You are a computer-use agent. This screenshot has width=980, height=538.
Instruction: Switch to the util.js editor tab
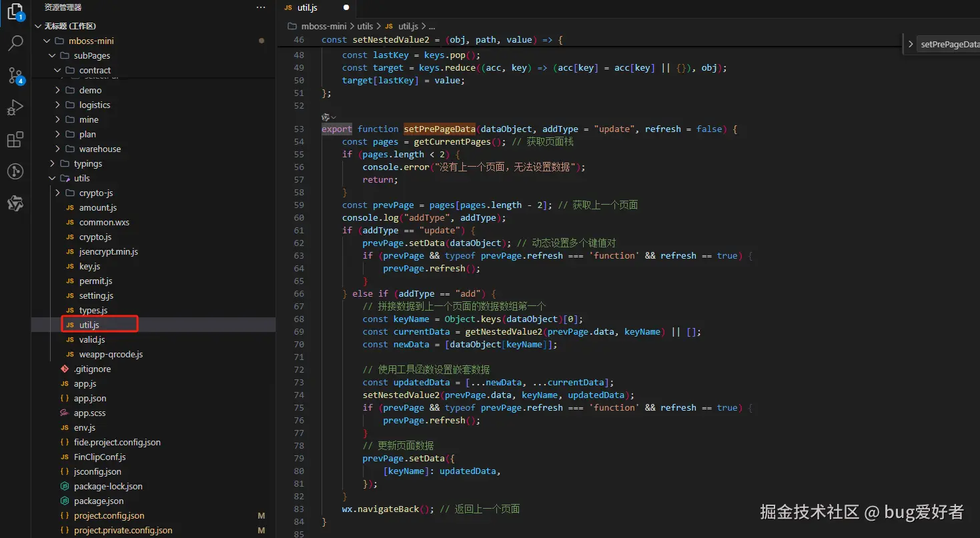click(x=308, y=8)
